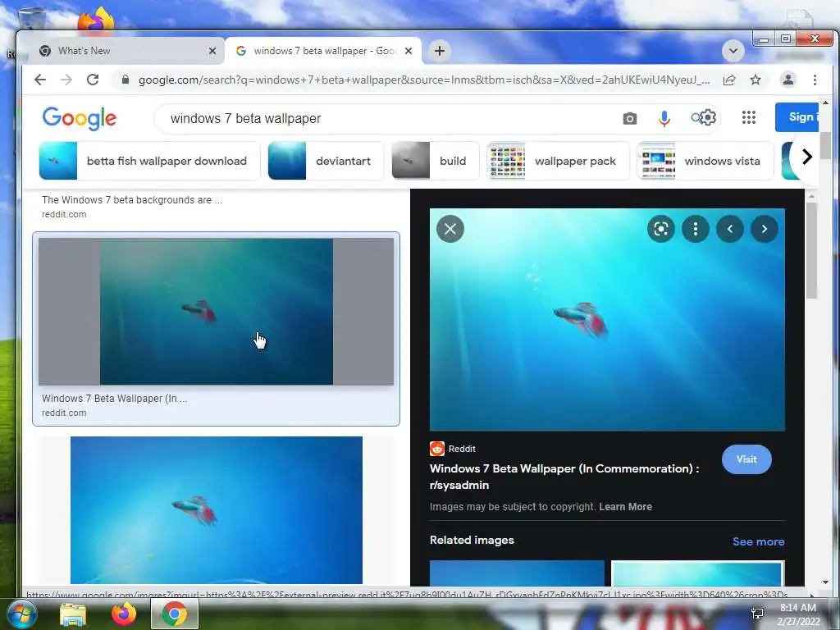Click the reddit.com text under Windows 7 Beta Wallpaper
The height and width of the screenshot is (630, 840).
(64, 413)
